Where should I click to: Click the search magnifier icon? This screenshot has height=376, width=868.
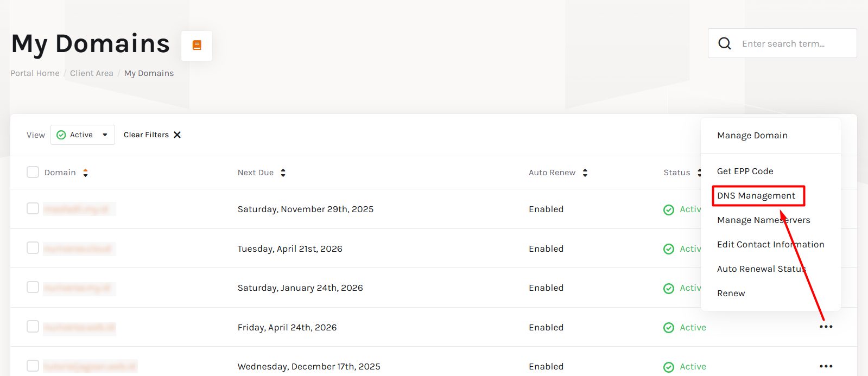tap(725, 43)
